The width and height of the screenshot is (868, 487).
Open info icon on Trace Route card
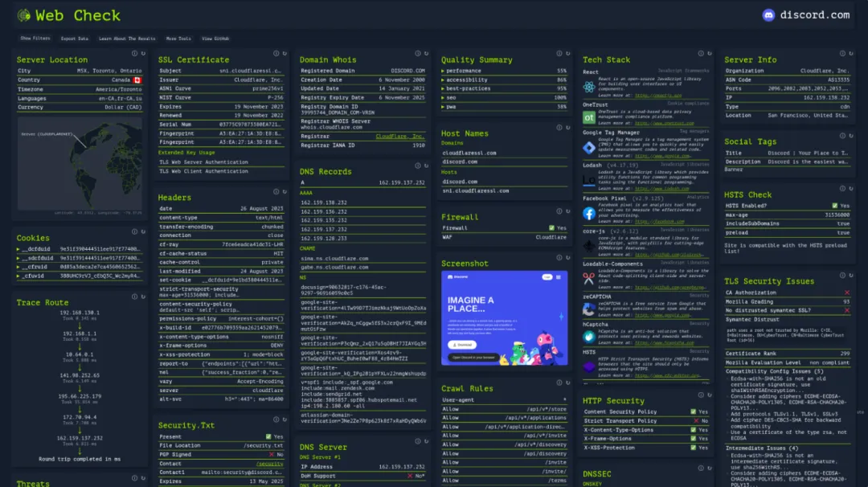pyautogui.click(x=134, y=297)
